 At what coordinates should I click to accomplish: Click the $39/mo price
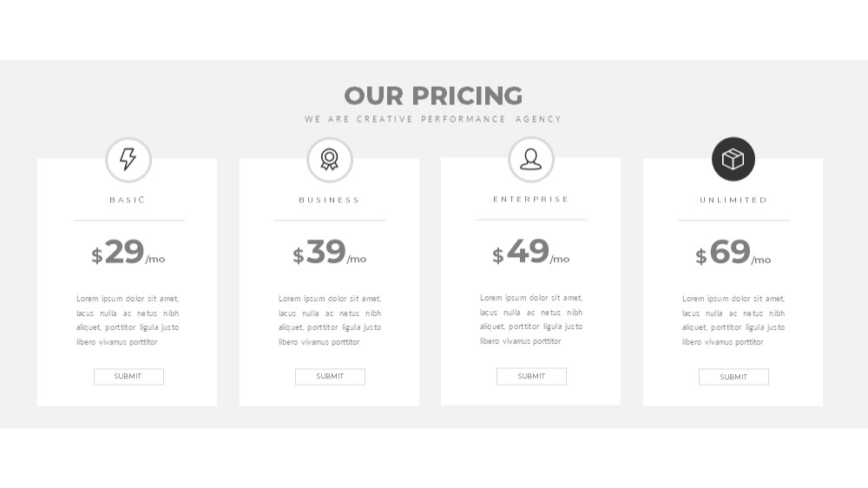click(330, 252)
